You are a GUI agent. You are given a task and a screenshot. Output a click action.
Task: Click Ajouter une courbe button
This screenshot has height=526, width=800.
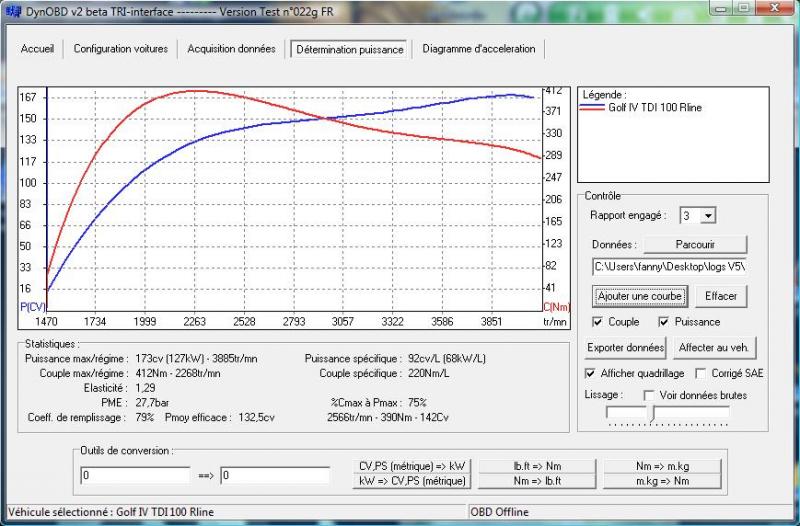pyautogui.click(x=640, y=296)
